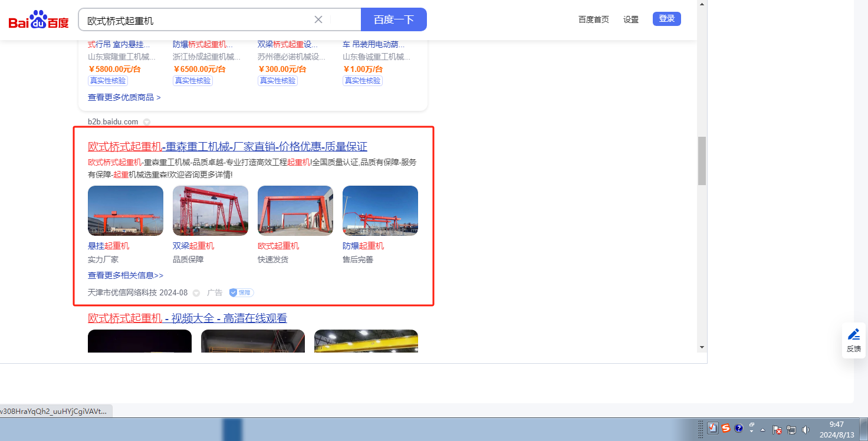Click the 双梁起重机 caption link

point(193,246)
